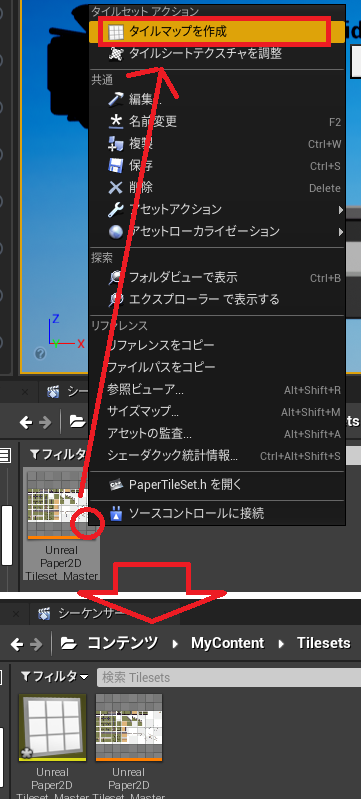361x799 pixels.
Task: Navigate to MyContent breadcrumb
Action: click(228, 643)
